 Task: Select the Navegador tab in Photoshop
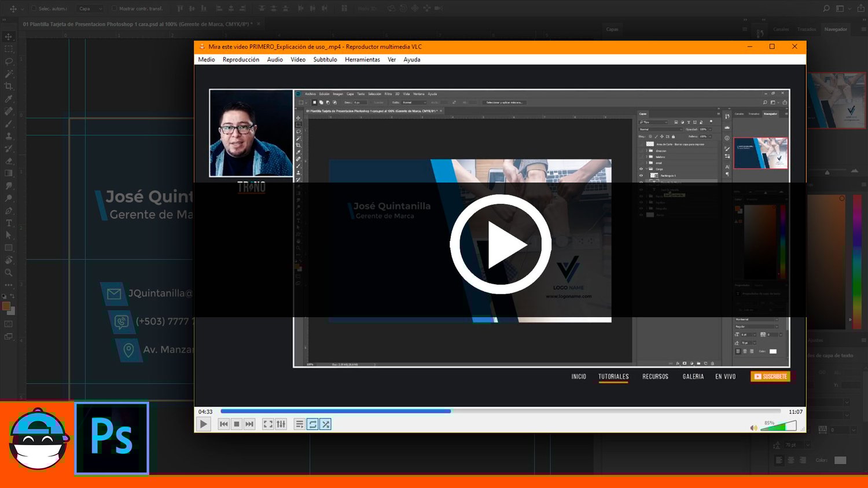click(836, 29)
